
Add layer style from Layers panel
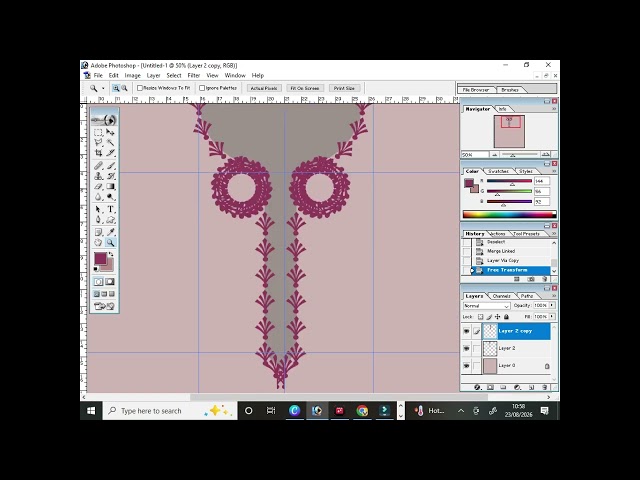[477, 387]
